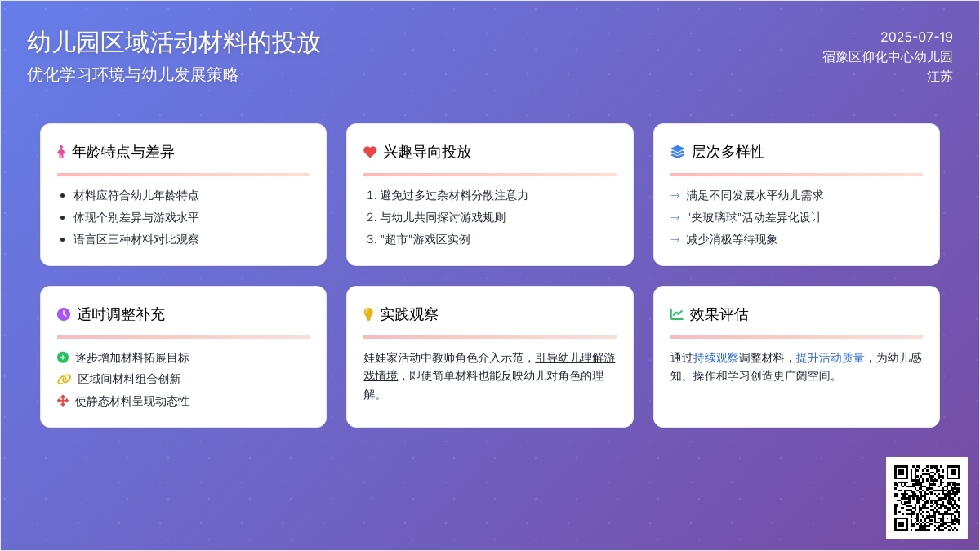The height and width of the screenshot is (551, 980).
Task: Click list item "超市"游戏区实例
Action: [x=425, y=239]
